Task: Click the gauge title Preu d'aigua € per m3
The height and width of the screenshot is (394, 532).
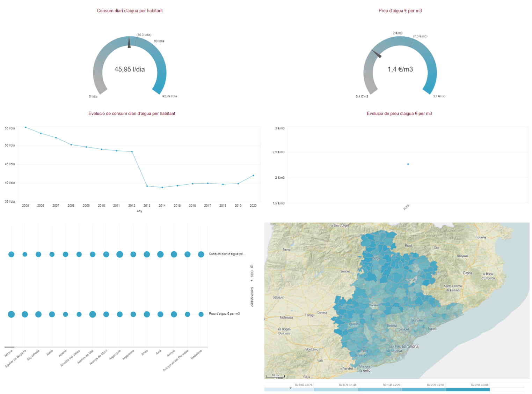Action: tap(400, 11)
